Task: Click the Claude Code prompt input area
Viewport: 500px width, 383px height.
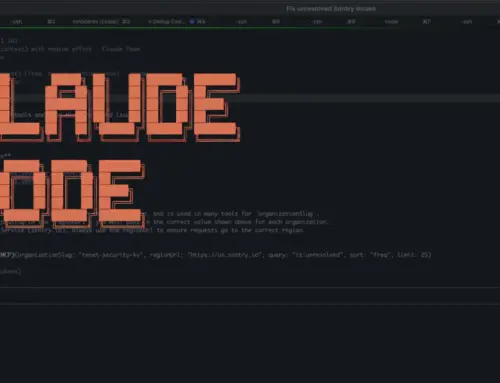Action: (250, 296)
